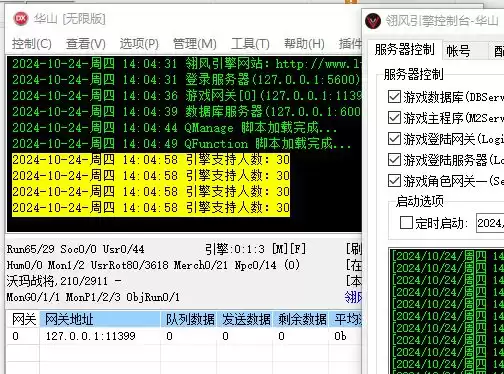The width and height of the screenshot is (504, 374).
Task: Click the 网关 column header
Action: (x=23, y=319)
